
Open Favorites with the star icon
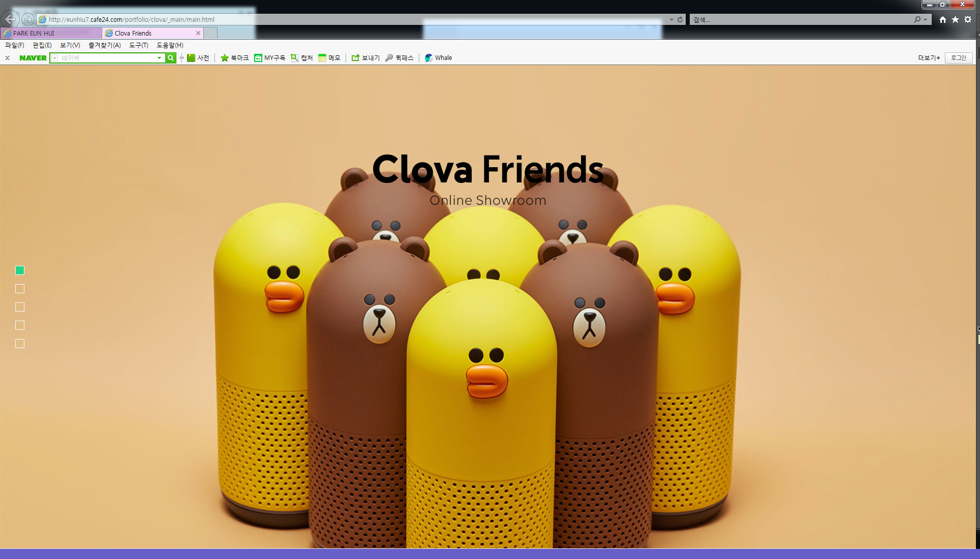(955, 19)
